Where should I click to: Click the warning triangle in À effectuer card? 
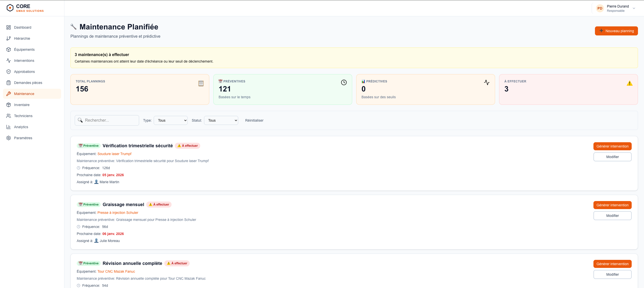[630, 83]
